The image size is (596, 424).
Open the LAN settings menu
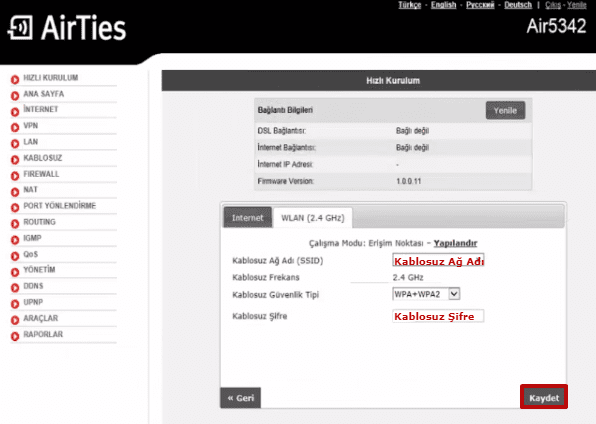pyautogui.click(x=30, y=141)
